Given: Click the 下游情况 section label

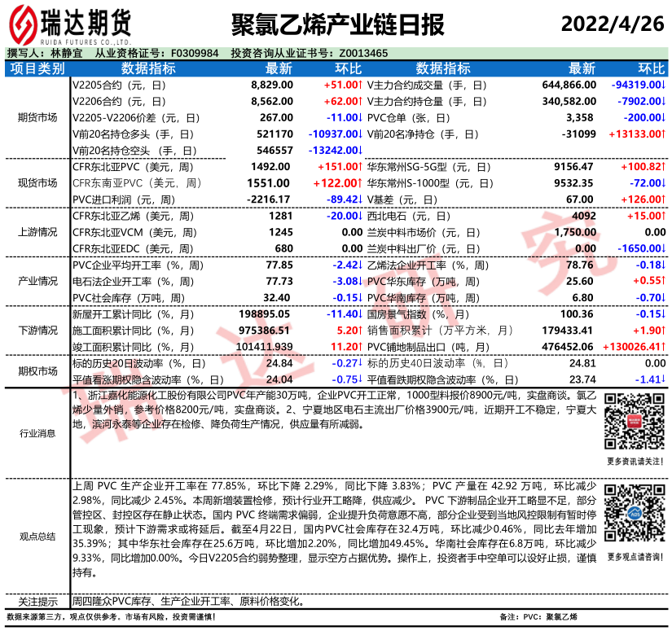Looking at the screenshot, I should pos(37,330).
